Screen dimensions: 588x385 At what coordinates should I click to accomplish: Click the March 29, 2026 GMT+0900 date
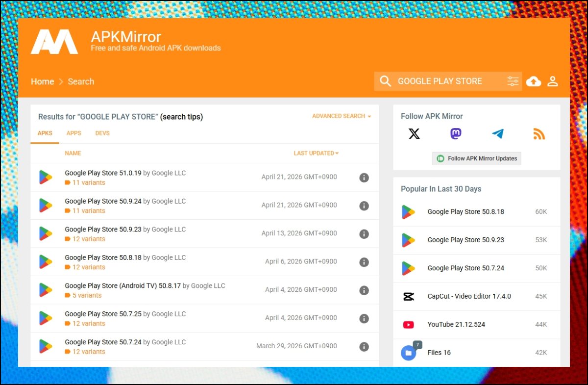(x=296, y=346)
